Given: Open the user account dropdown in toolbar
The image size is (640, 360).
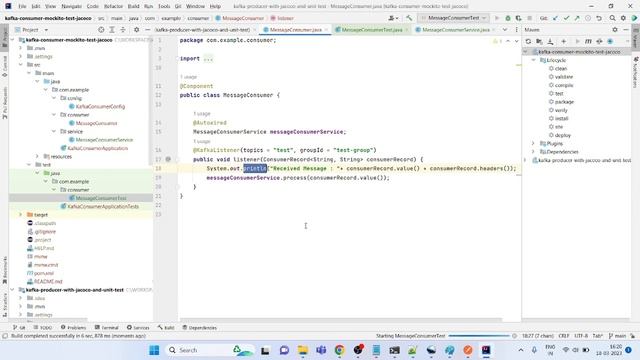Looking at the screenshot, I should pos(393,18).
